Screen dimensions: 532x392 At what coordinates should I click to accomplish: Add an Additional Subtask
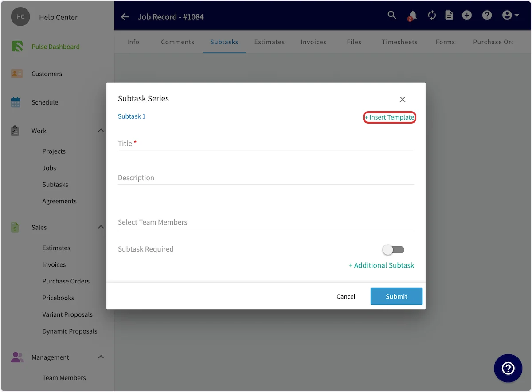coord(381,265)
